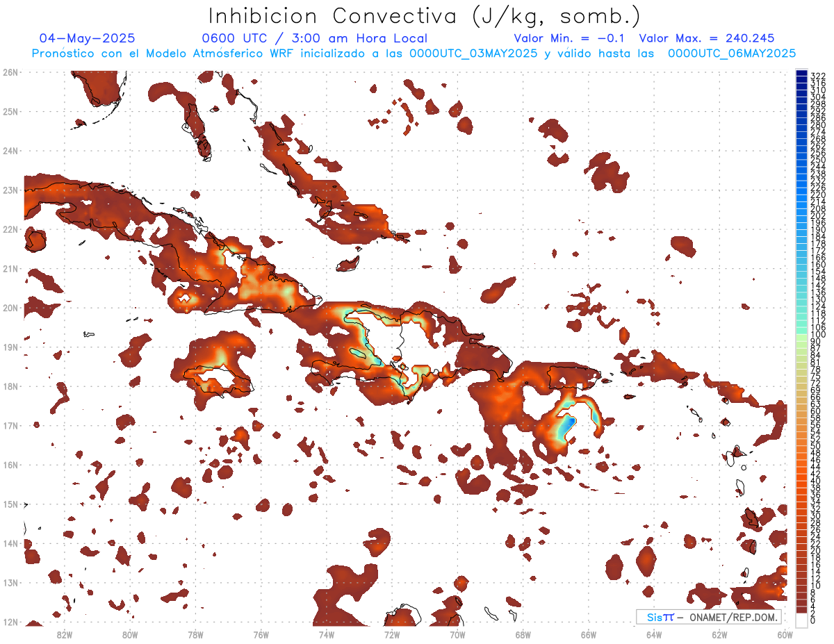Click the latitude label '15N'
Screen dimensions: 834x644
(10, 504)
